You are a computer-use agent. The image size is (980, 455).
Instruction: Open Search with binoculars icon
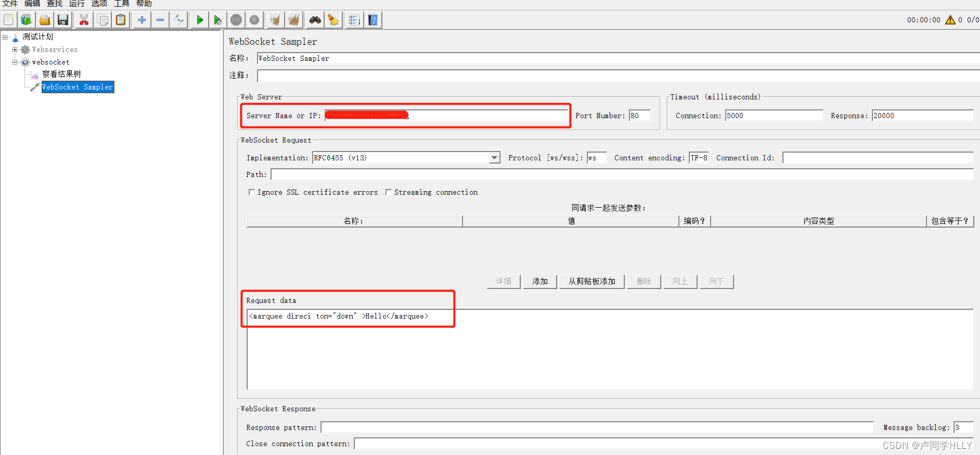(x=315, y=20)
